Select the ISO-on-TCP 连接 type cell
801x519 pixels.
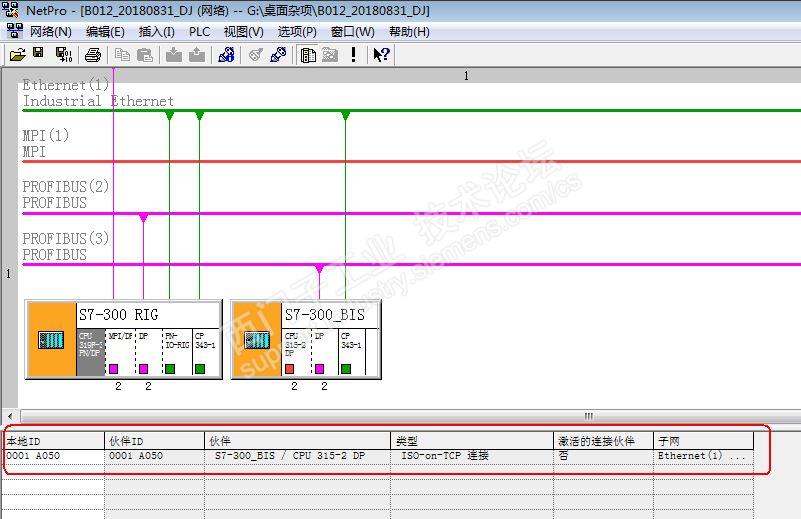click(472, 456)
